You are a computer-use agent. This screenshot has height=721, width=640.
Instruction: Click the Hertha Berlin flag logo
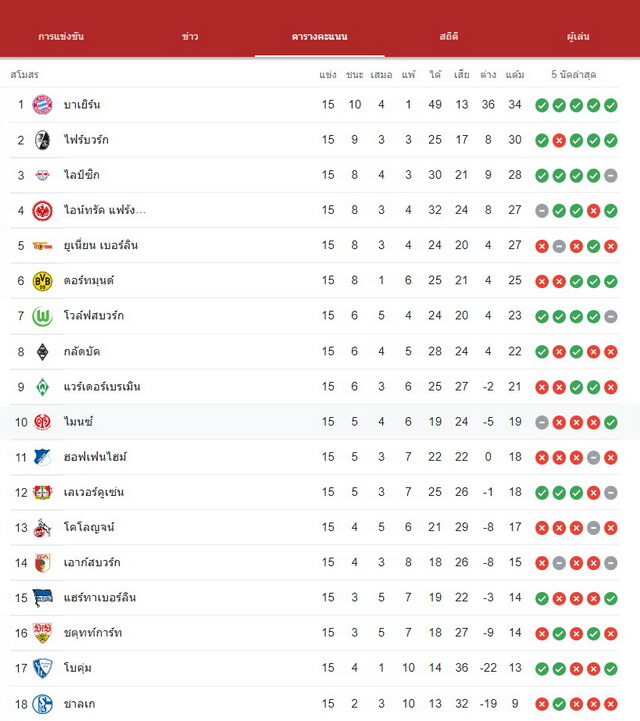42,598
